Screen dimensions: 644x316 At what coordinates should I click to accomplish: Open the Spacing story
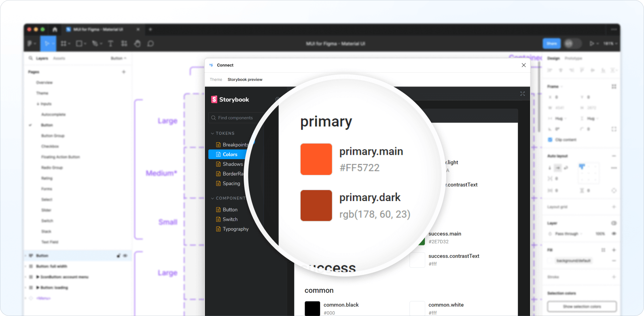(x=228, y=184)
